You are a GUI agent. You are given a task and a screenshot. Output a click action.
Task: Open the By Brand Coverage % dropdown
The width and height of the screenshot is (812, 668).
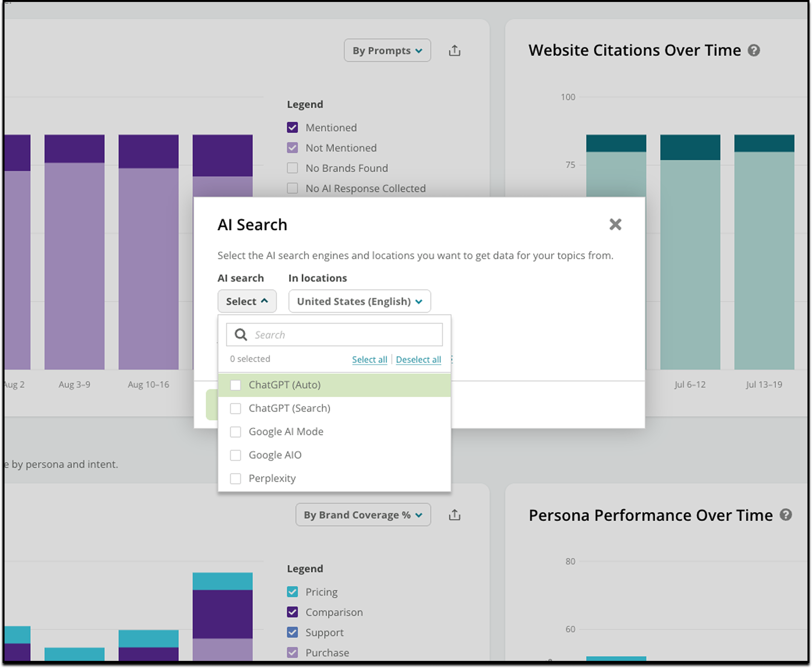[x=363, y=515]
